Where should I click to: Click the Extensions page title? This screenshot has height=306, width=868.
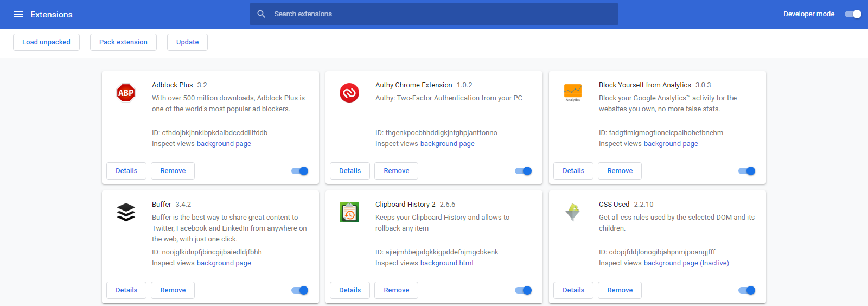[x=52, y=15]
